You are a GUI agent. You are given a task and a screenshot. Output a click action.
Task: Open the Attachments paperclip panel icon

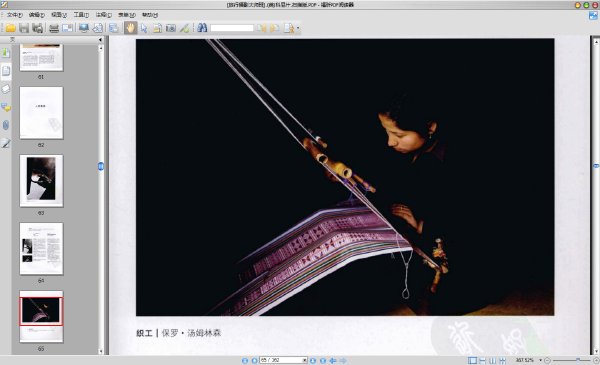[6, 125]
